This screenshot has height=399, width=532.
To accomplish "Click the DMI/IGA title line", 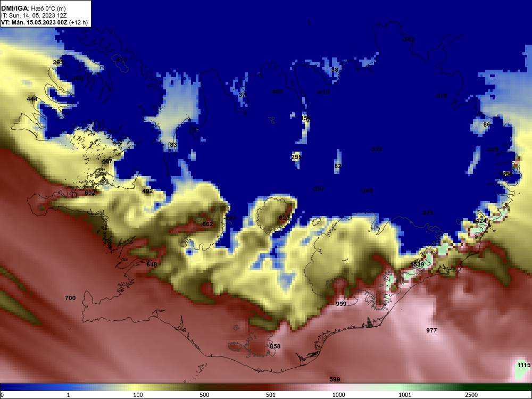I will click(x=33, y=9).
